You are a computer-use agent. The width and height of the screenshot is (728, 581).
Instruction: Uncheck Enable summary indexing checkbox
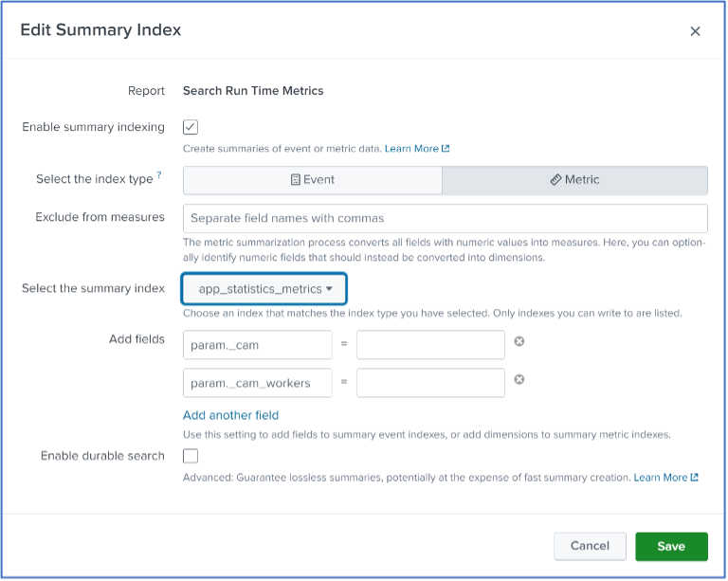click(x=191, y=127)
